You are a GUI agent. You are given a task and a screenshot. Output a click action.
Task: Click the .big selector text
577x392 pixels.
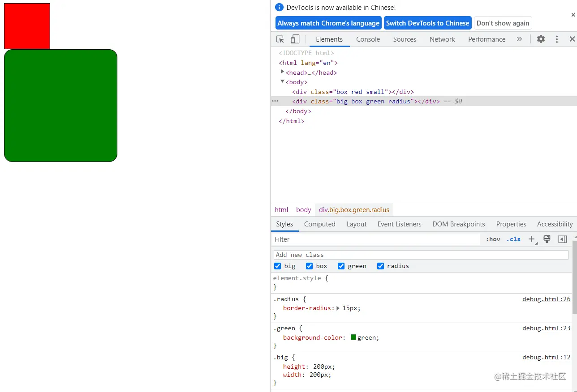(x=280, y=357)
